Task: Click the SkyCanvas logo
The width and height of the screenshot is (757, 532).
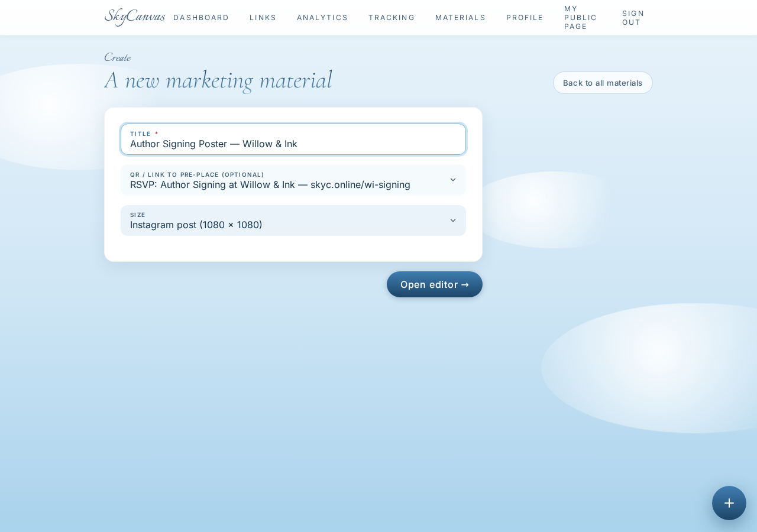Action: (x=135, y=17)
